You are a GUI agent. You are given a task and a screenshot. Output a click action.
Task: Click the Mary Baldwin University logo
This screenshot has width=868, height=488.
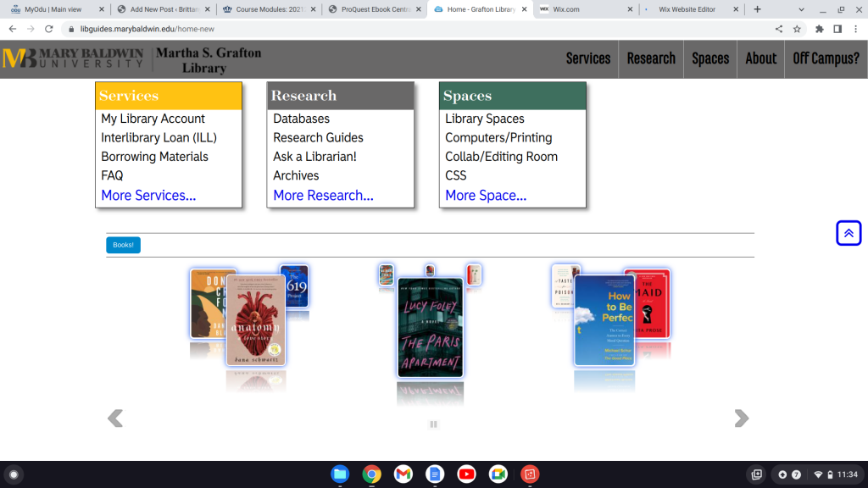tap(73, 58)
